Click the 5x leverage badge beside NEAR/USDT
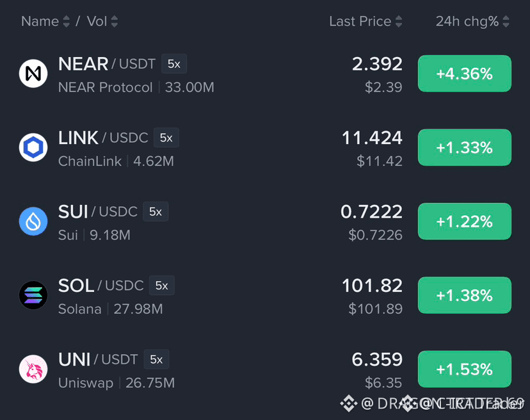Viewport: 530px width, 420px height. pyautogui.click(x=174, y=63)
